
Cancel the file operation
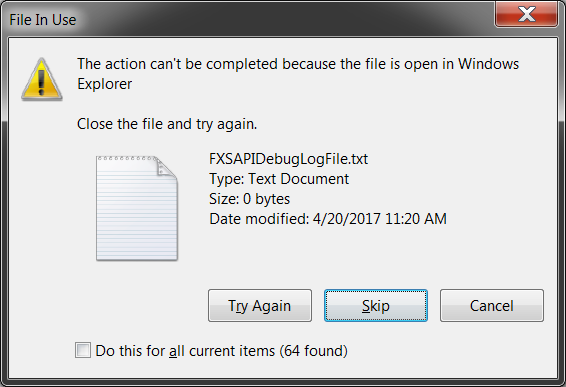coord(492,305)
